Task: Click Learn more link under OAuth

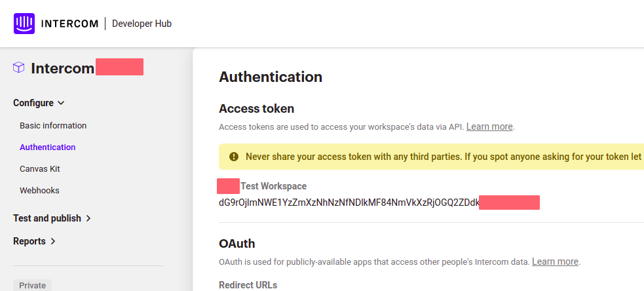Action: [556, 262]
